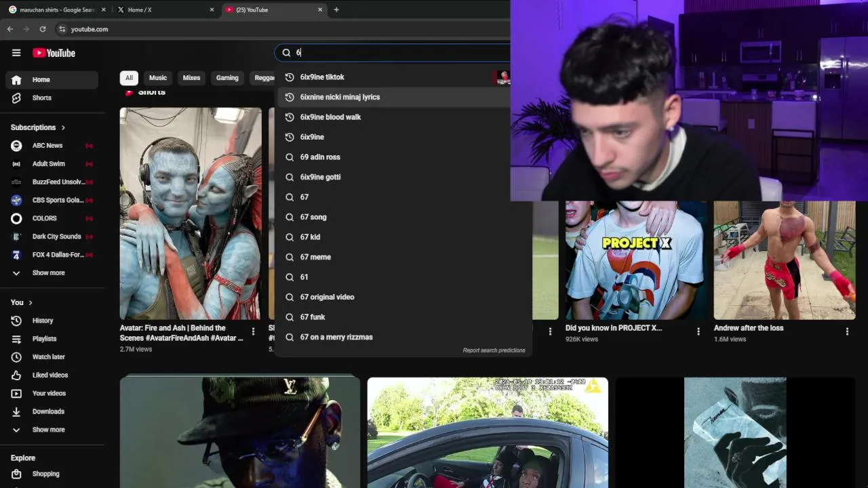The width and height of the screenshot is (868, 488).
Task: Open the YouTube hamburger guide menu
Action: click(x=16, y=53)
